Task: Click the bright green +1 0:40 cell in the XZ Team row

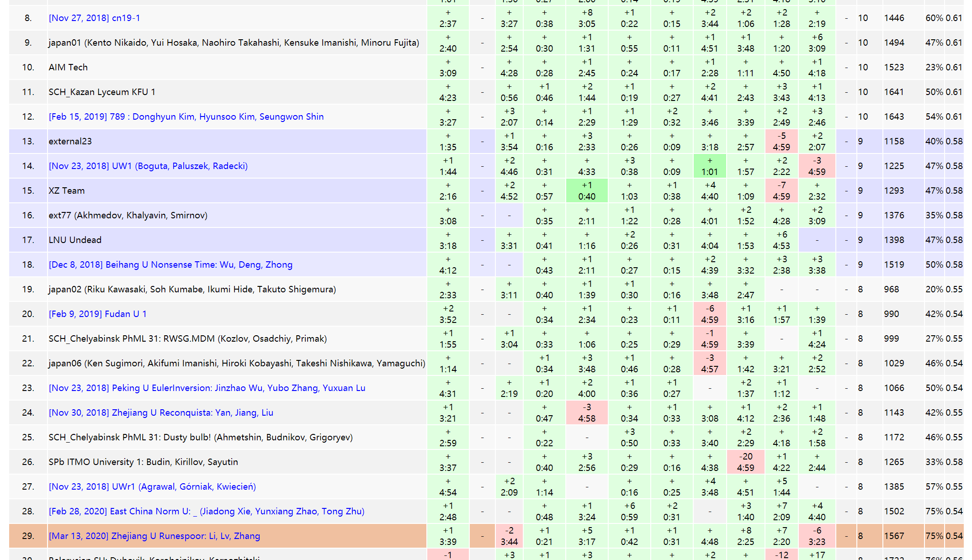Action: (587, 191)
